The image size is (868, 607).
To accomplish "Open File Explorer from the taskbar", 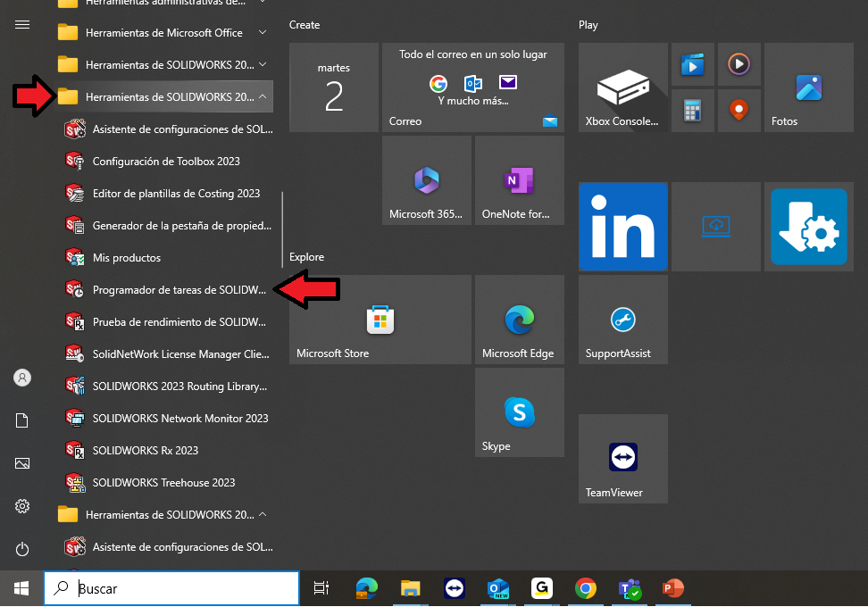I will [410, 589].
